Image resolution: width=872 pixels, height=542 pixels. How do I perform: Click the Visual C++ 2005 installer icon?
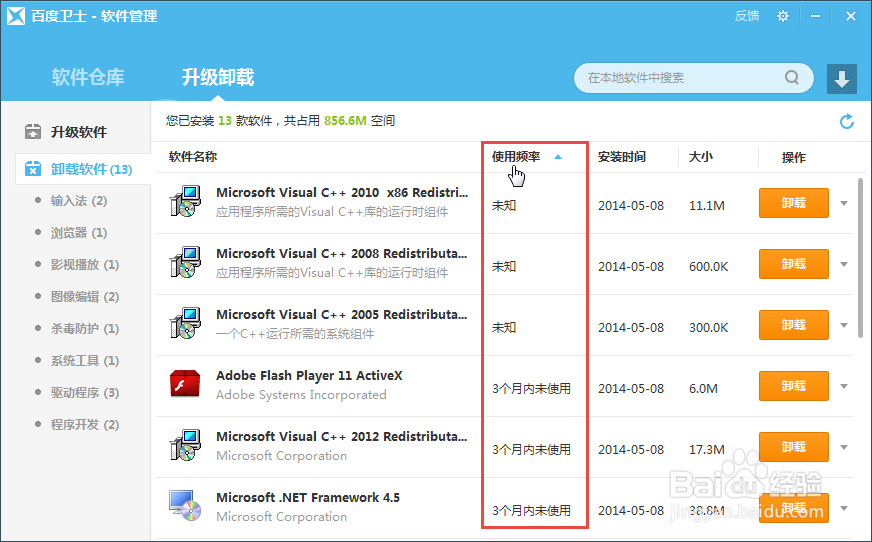pos(185,323)
